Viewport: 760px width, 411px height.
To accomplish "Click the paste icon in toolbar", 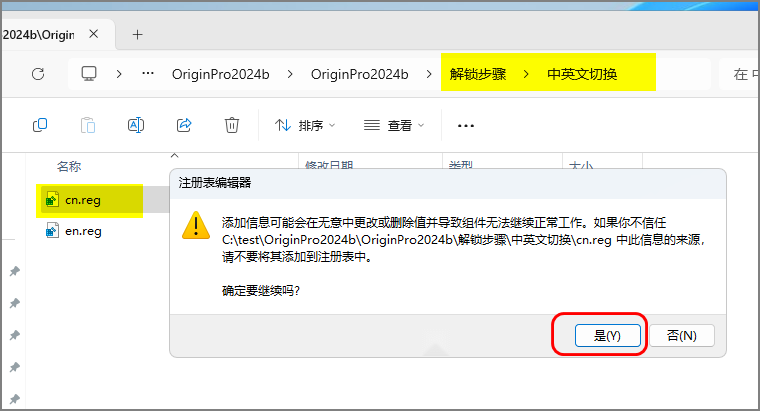I will point(88,125).
